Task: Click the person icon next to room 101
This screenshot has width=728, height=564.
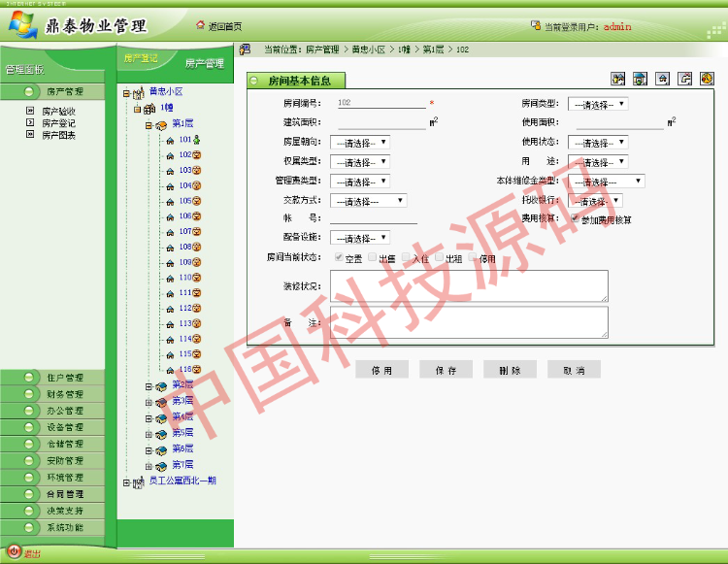Action: click(197, 139)
